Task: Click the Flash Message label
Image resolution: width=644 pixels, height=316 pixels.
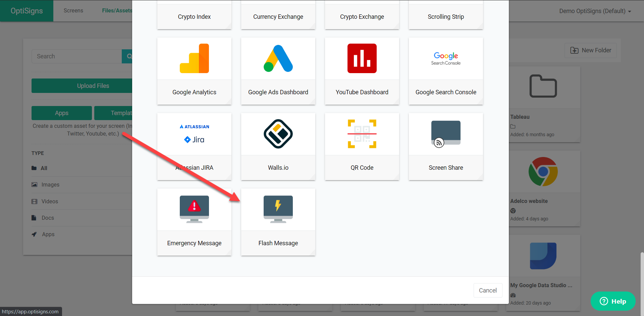Action: tap(278, 243)
